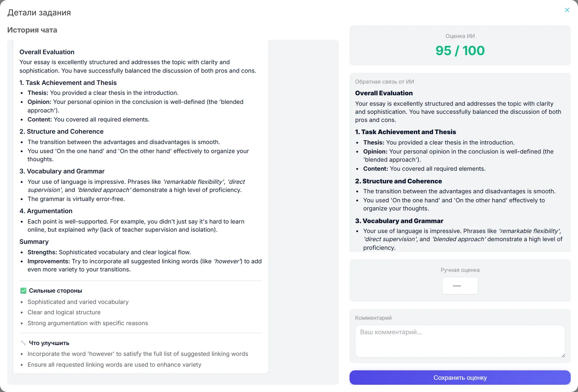This screenshot has width=578, height=392.
Task: Click the Сильные стороны section title
Action: coord(55,290)
